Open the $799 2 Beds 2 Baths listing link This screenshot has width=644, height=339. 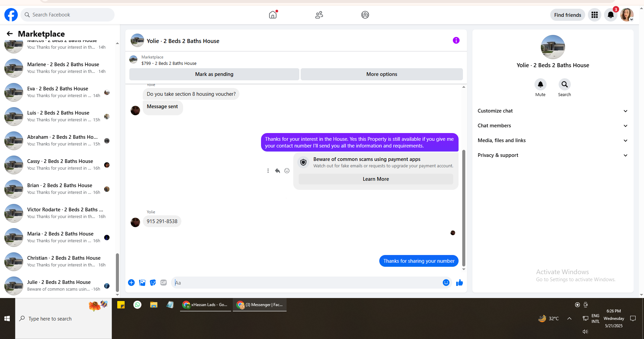169,63
